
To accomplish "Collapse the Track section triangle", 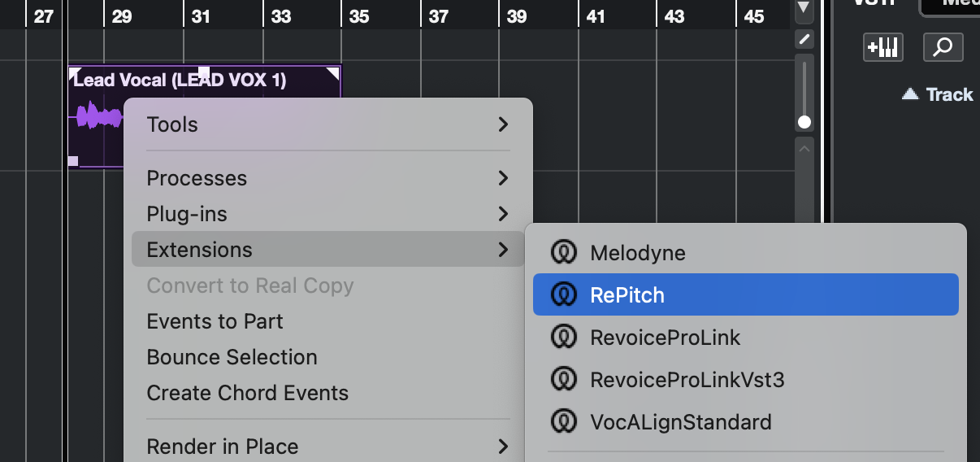I will 910,94.
